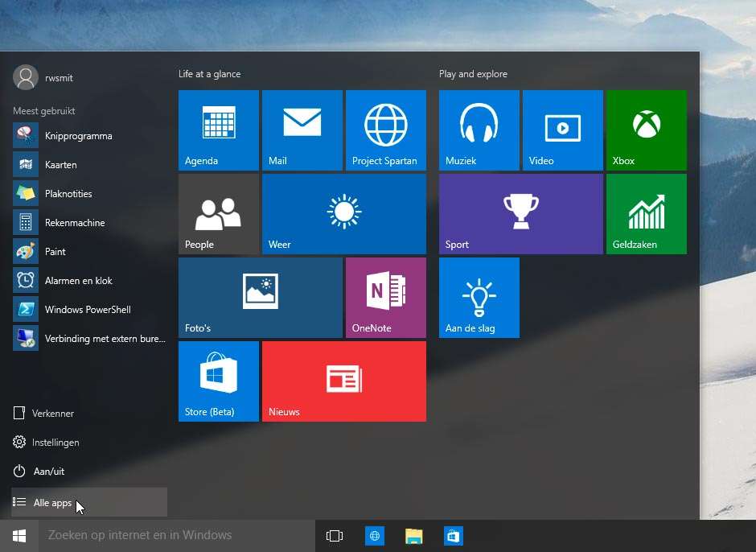Open the purple Sport trophy tile
Screen dimensions: 756x552
tap(521, 214)
